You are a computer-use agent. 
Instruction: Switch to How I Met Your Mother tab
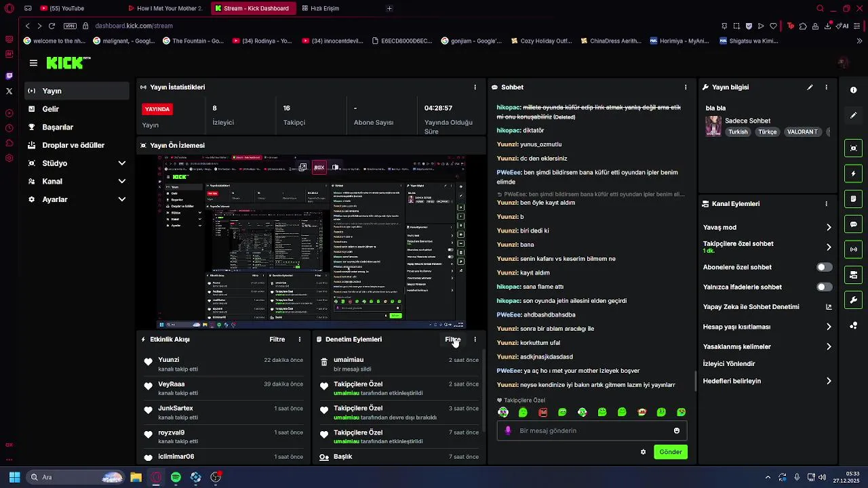166,8
